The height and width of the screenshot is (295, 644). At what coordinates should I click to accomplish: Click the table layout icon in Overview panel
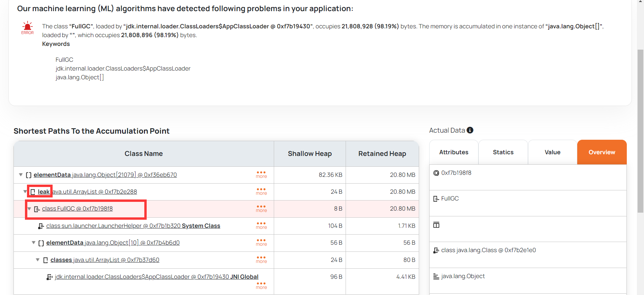[436, 225]
